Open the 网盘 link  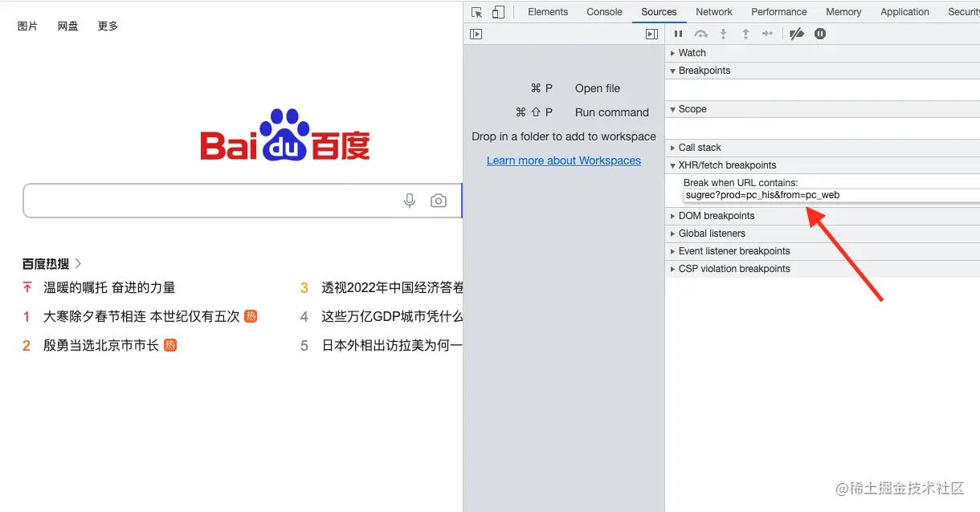68,26
